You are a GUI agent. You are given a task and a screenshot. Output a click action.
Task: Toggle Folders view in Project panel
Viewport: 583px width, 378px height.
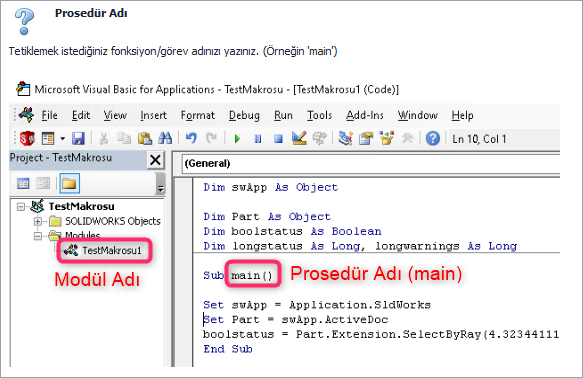(70, 183)
